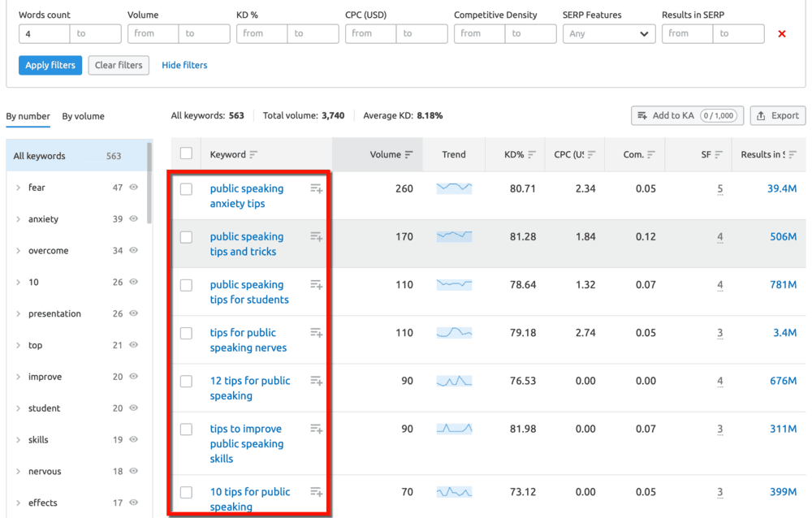Expand the "overcome" keyword group

[19, 251]
